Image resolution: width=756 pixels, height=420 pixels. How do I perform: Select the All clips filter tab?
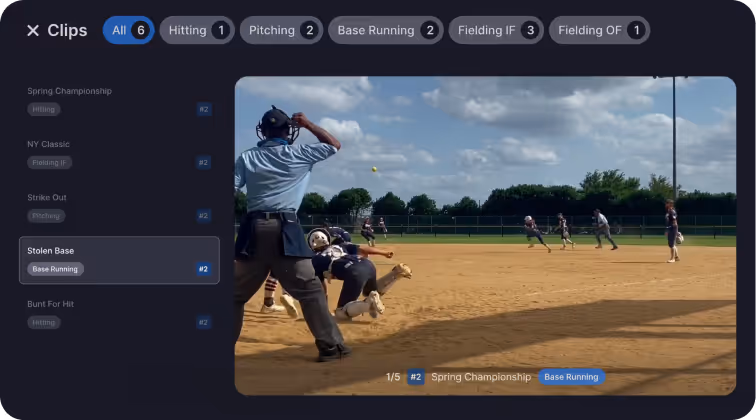(x=129, y=30)
